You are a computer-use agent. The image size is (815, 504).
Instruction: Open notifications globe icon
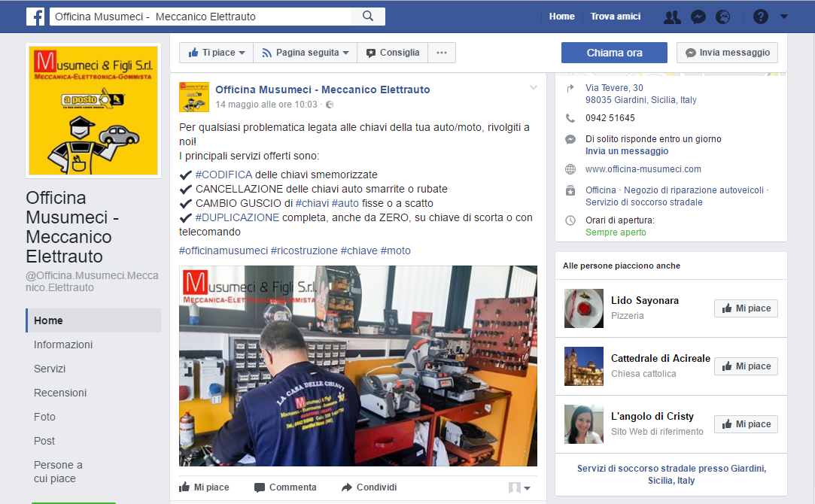point(723,17)
